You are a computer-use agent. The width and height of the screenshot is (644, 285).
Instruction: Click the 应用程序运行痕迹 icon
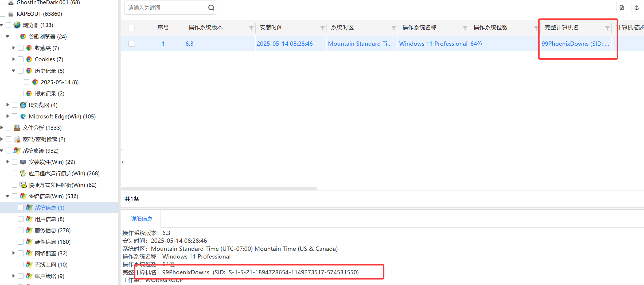23,174
